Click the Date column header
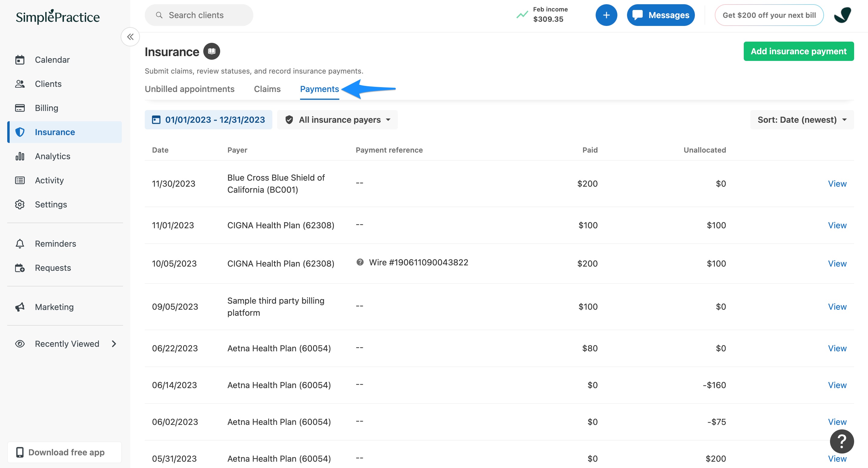Viewport: 868px width, 468px height. tap(160, 150)
